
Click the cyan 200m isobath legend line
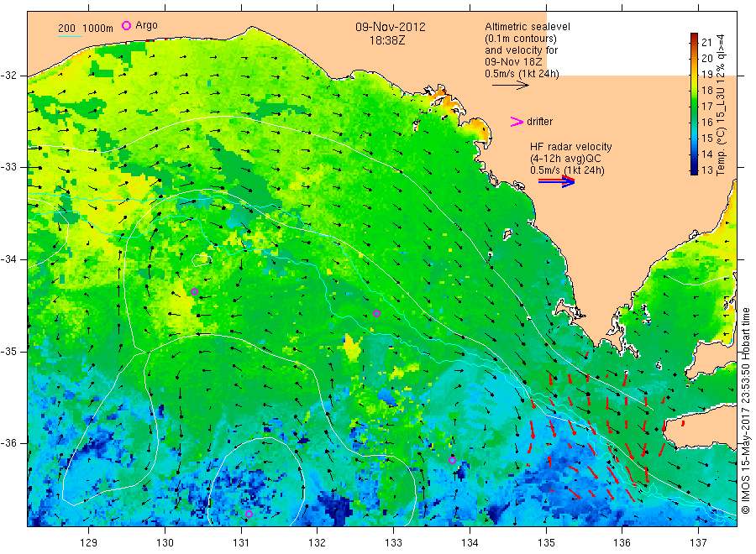[x=70, y=35]
